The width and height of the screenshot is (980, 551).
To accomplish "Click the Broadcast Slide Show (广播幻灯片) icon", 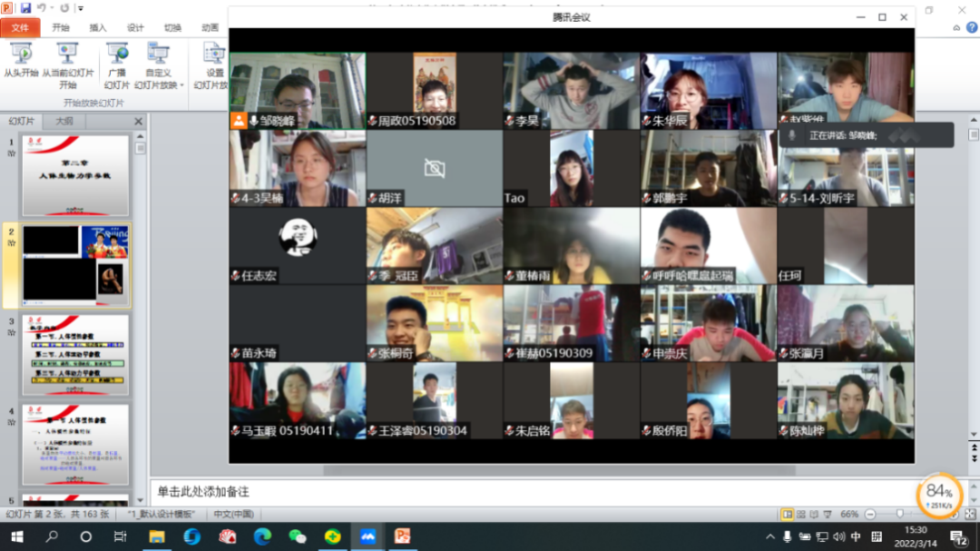I will [117, 54].
